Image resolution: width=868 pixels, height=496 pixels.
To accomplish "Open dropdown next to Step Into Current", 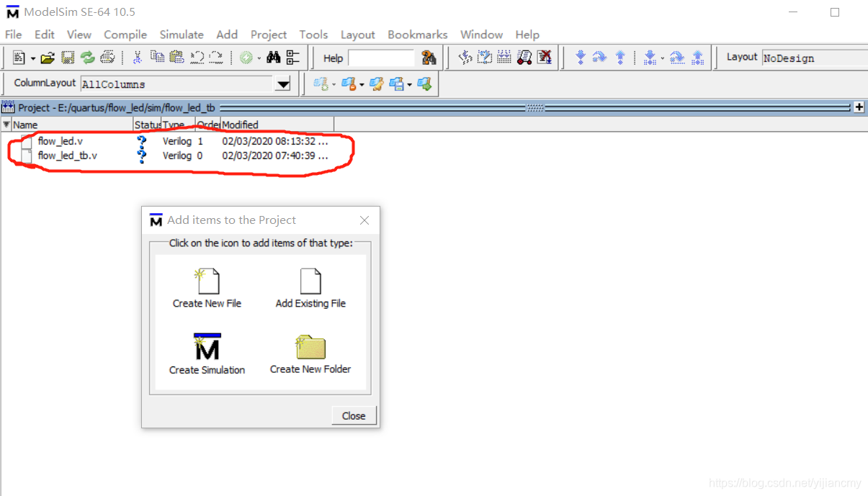I will click(662, 58).
